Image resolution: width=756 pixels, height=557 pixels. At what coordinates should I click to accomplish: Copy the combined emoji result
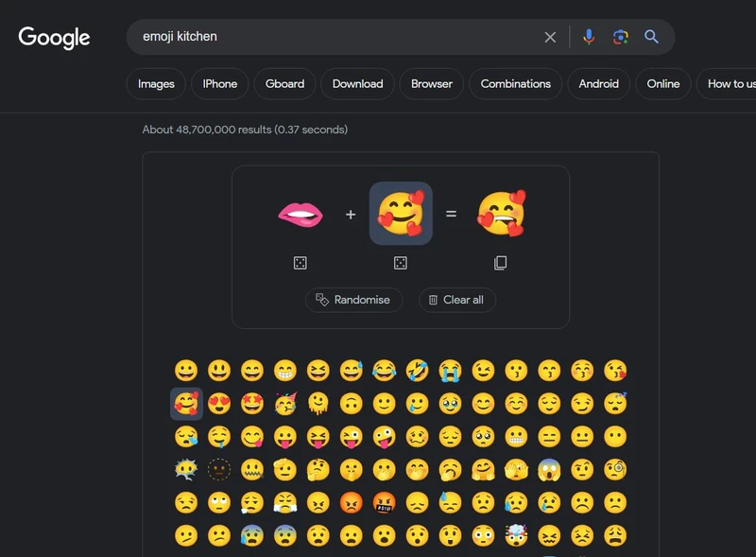[501, 263]
